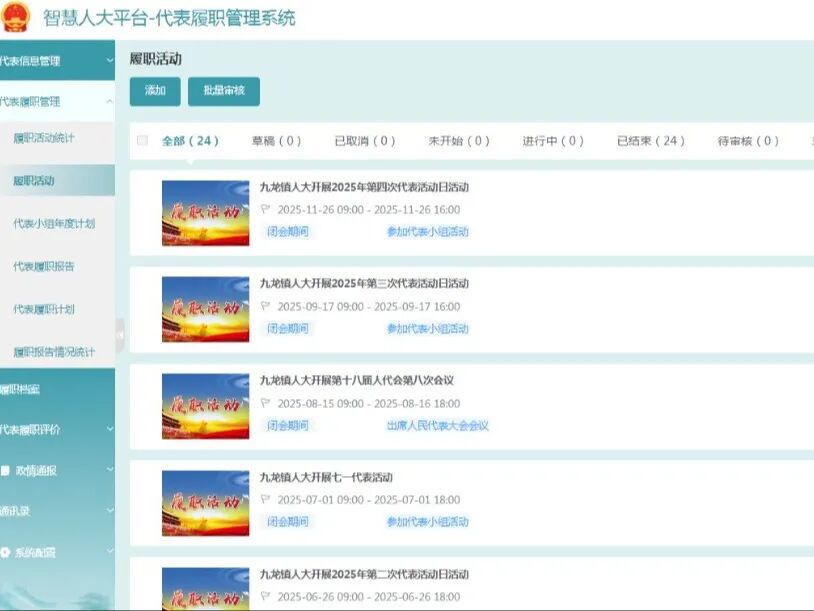
Task: Click the sidebar collapse handle arrow
Action: pos(120,335)
